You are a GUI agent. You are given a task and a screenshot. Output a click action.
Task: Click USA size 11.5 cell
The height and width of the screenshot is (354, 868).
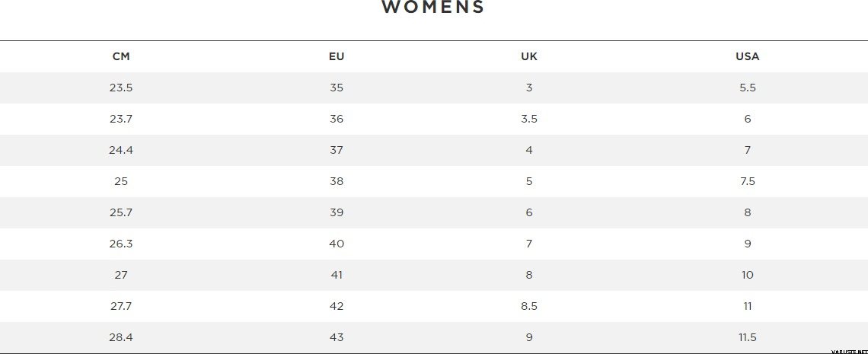748,337
